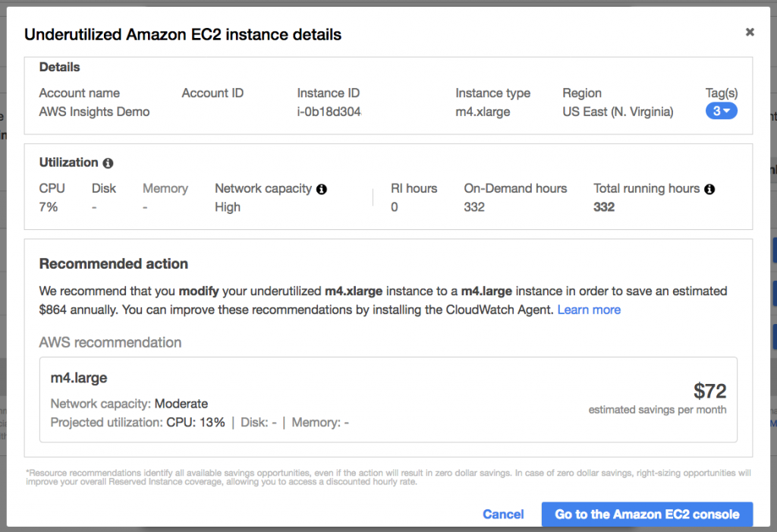Click the Utilization info icon
Viewport: 777px width, 532px height.
(x=108, y=163)
